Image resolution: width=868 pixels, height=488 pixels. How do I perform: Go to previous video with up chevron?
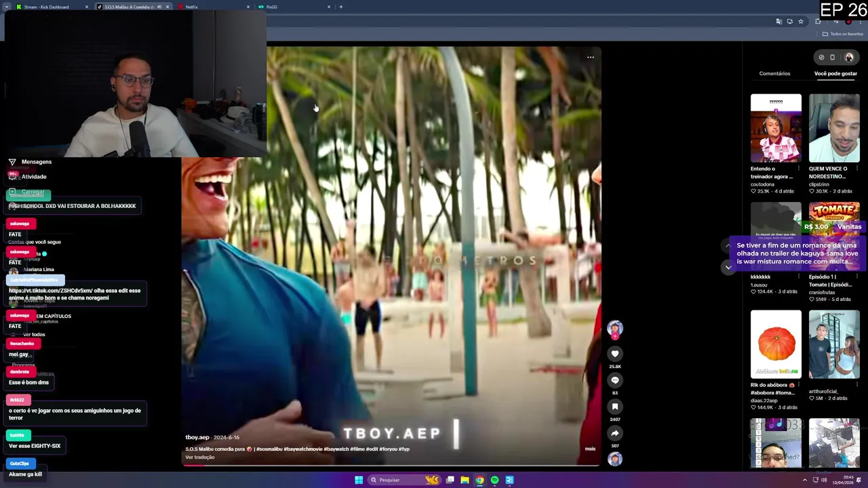pyautogui.click(x=728, y=245)
